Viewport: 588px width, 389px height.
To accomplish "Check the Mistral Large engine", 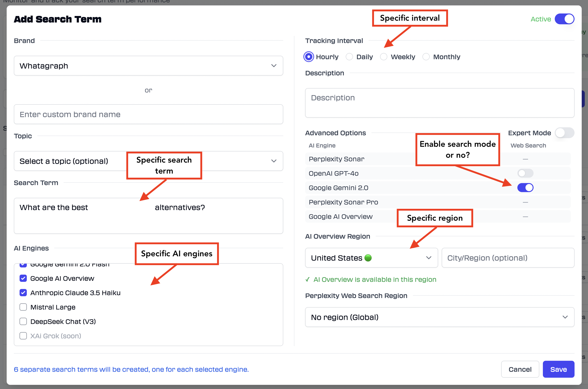I will [23, 307].
